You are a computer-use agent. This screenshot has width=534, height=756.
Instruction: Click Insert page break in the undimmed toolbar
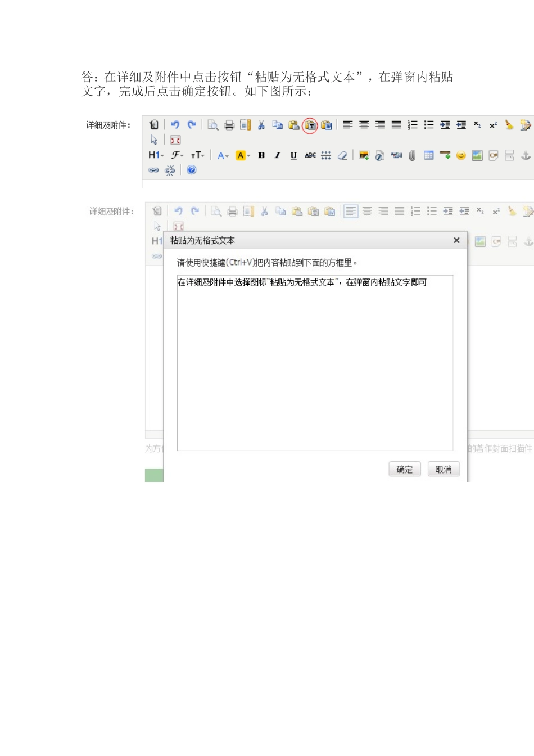click(509, 155)
